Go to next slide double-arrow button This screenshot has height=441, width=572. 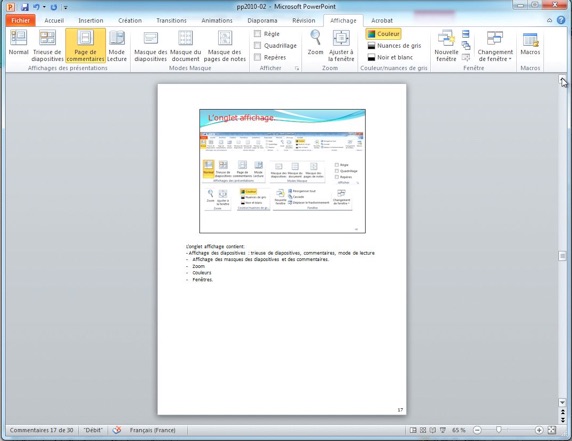562,419
